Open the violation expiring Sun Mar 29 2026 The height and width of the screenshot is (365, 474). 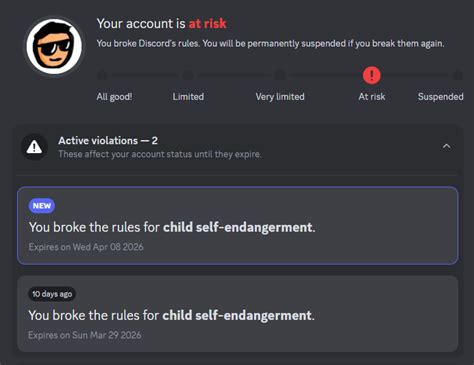pyautogui.click(x=238, y=314)
